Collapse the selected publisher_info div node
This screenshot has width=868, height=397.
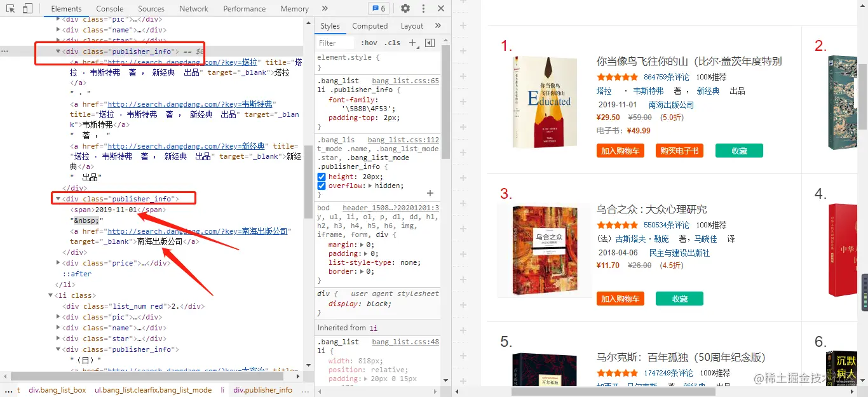point(58,51)
